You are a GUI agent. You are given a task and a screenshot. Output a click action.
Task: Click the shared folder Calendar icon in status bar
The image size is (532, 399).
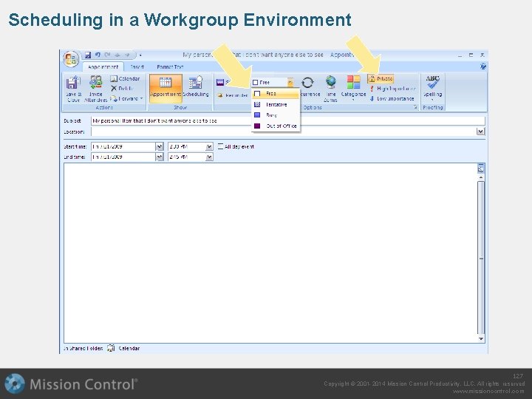coord(111,348)
